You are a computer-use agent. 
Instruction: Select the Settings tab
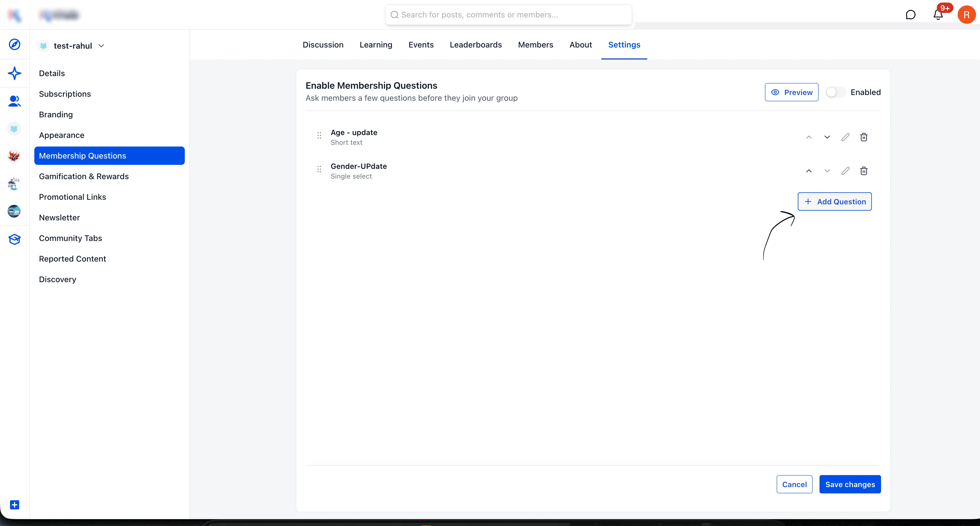(624, 45)
